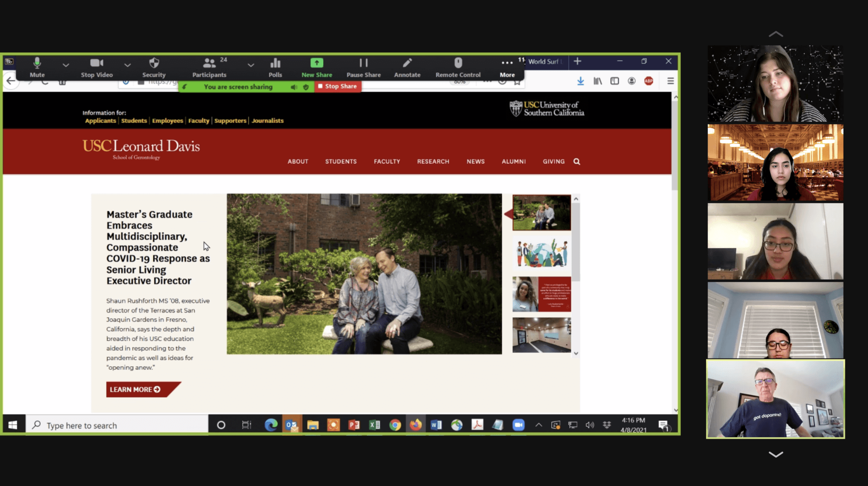Select the room interior slide thumbnail
This screenshot has width=868, height=486.
coord(542,335)
